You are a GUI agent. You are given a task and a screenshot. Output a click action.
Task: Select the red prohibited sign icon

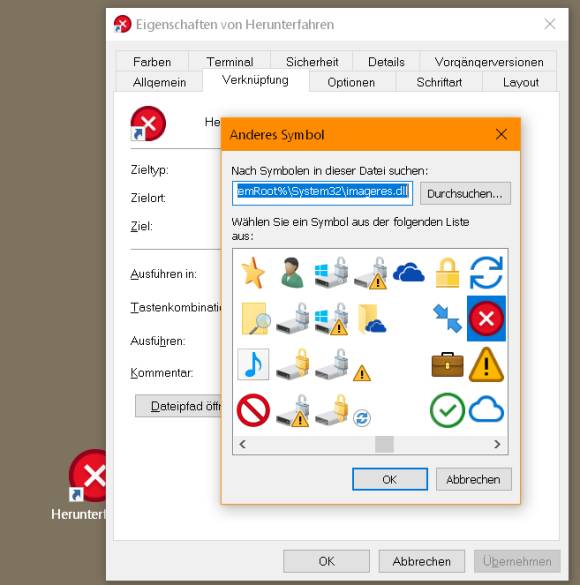point(253,410)
